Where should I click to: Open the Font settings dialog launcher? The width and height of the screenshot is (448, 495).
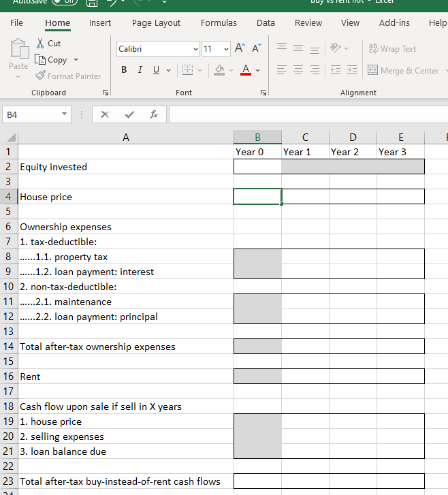point(263,93)
